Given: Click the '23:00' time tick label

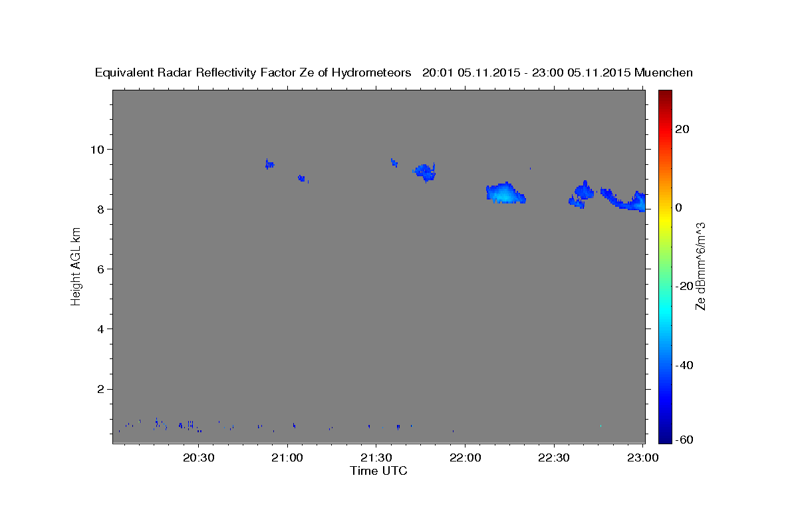Looking at the screenshot, I should click(x=643, y=458).
